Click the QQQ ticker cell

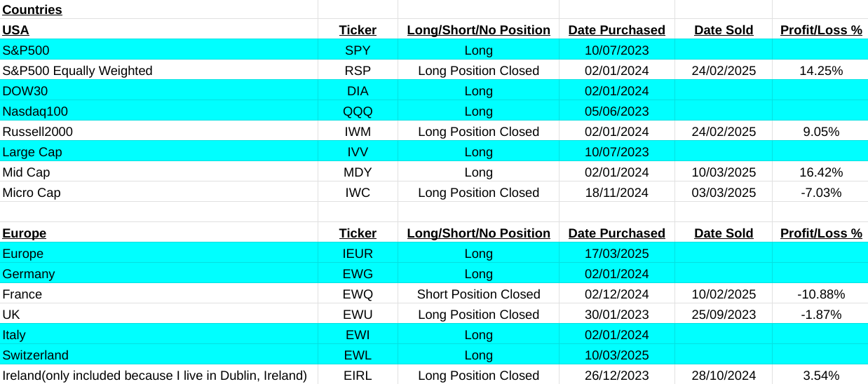click(x=358, y=111)
